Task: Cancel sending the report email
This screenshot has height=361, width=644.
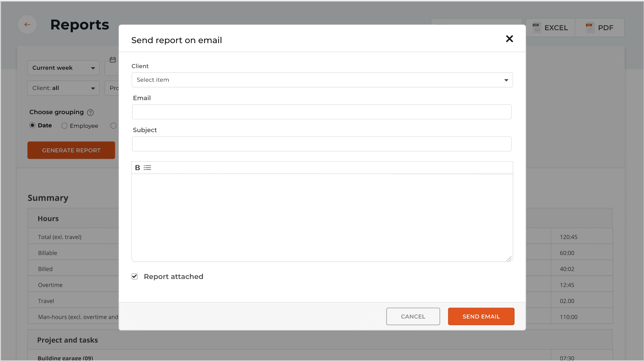Action: 413,316
